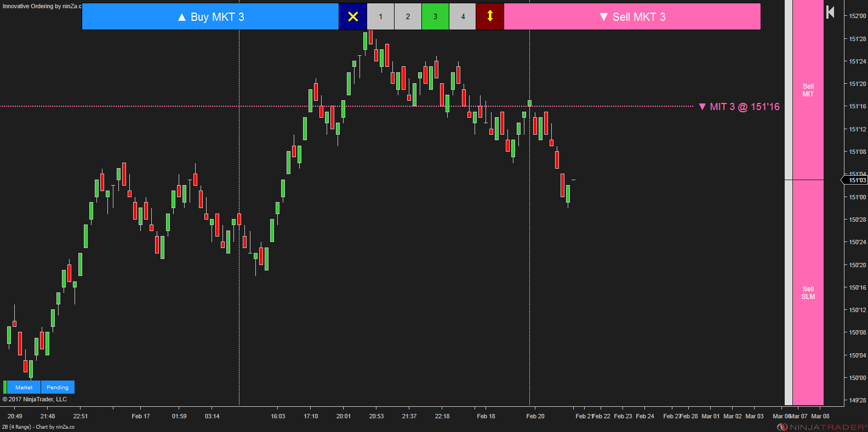Click the scroll-to-latest bar arrow icon
This screenshot has height=432, width=868.
[x=830, y=12]
